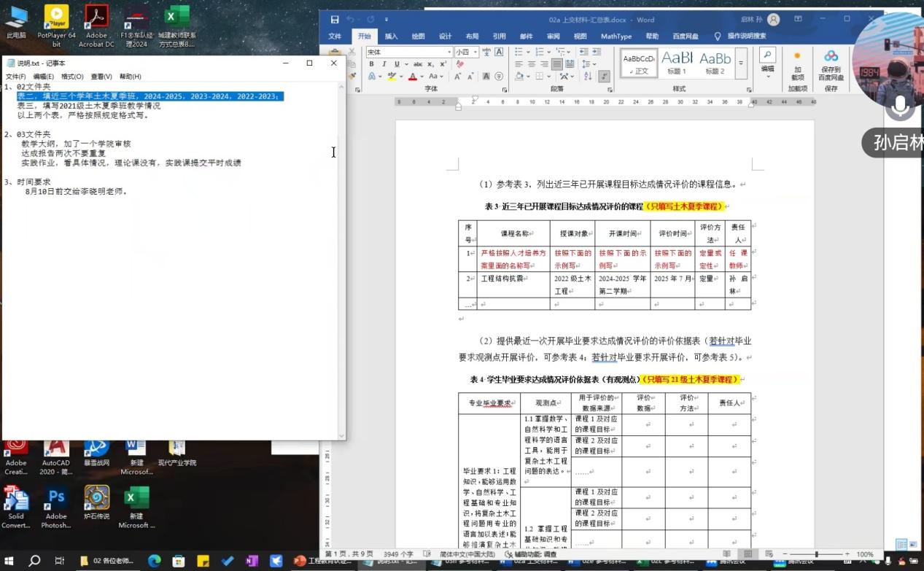The height and width of the screenshot is (571, 924).
Task: Apply center alignment to the paragraph
Action: (x=532, y=64)
